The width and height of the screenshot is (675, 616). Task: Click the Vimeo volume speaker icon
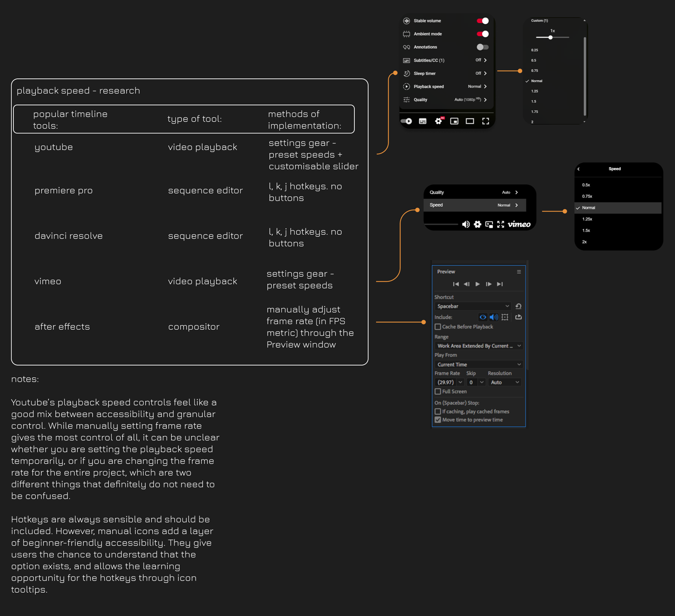pyautogui.click(x=466, y=224)
